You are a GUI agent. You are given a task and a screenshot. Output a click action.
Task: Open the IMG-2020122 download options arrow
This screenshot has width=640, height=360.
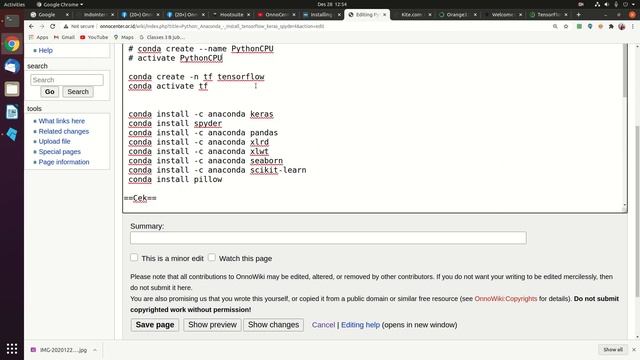coord(95,350)
